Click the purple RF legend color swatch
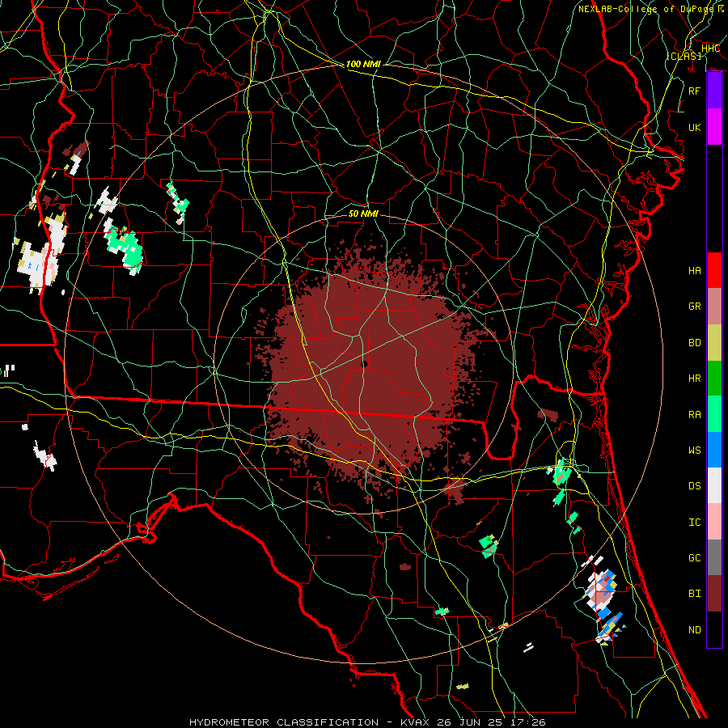This screenshot has width=728, height=728. (714, 91)
